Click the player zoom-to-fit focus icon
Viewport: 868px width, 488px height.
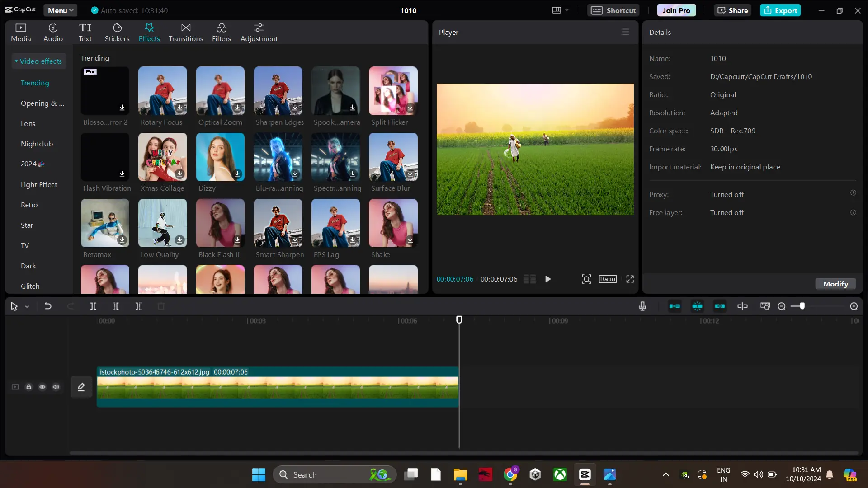click(x=586, y=279)
